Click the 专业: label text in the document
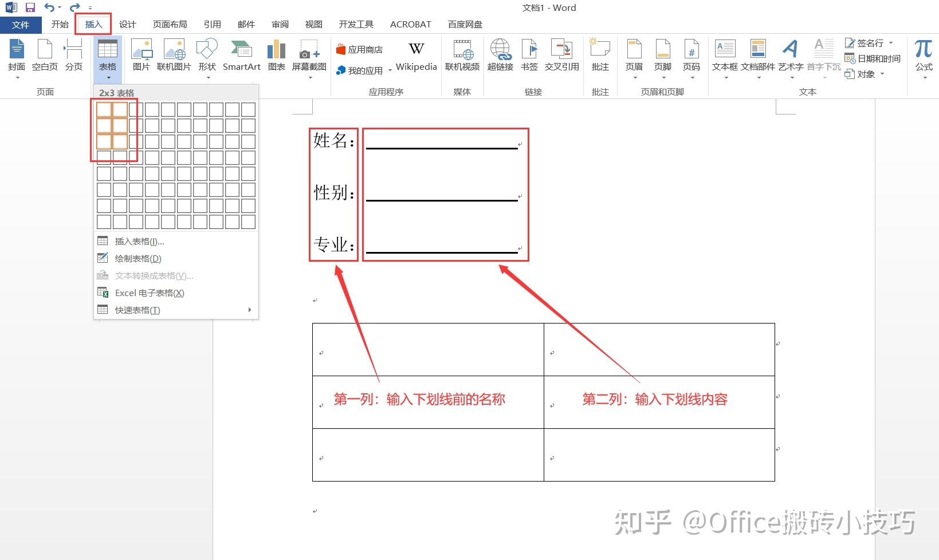 tap(334, 245)
